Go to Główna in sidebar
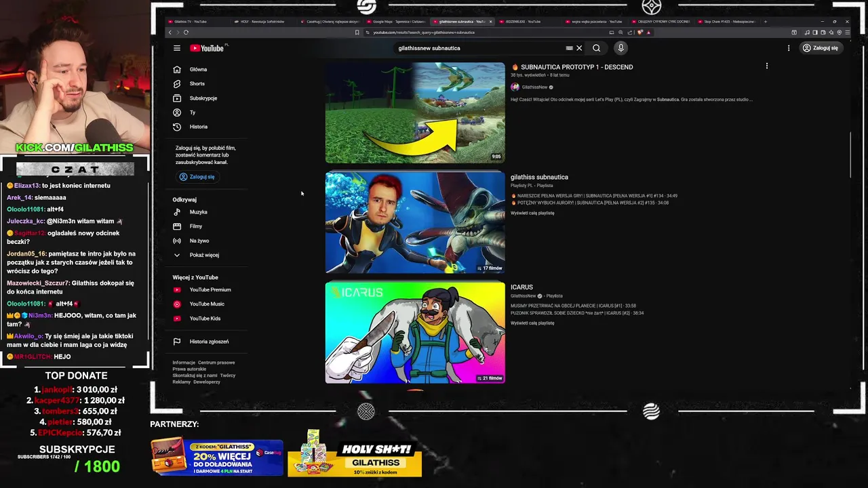This screenshot has height=488, width=868. (x=198, y=69)
